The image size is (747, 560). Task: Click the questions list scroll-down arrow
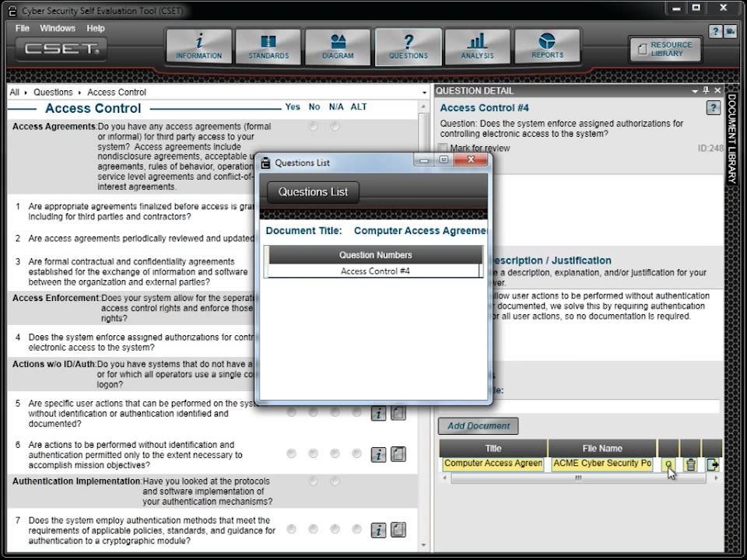(423, 544)
